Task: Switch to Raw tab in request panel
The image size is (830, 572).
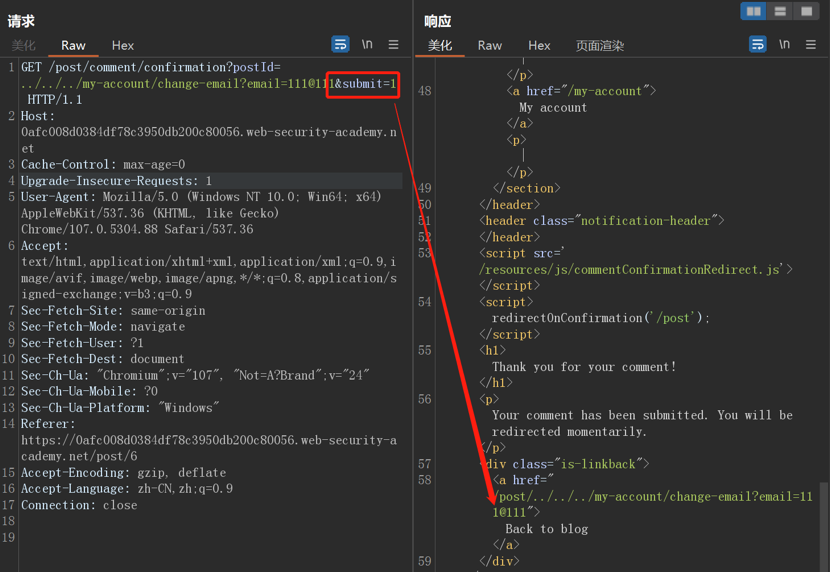Action: pos(73,46)
